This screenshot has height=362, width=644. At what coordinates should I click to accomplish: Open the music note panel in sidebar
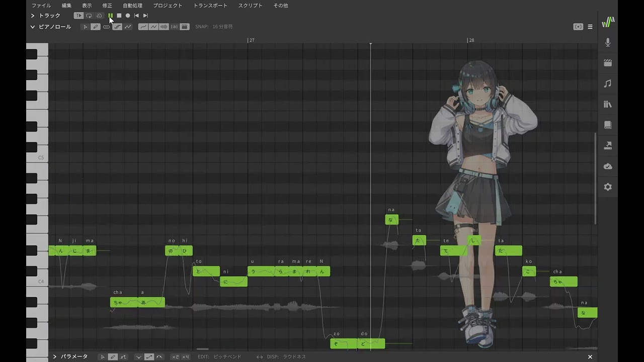point(608,83)
